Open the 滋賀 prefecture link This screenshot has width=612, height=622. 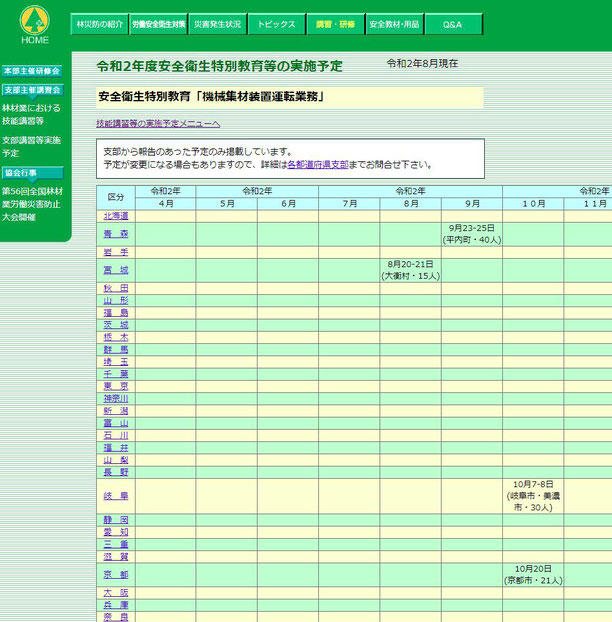point(116,557)
